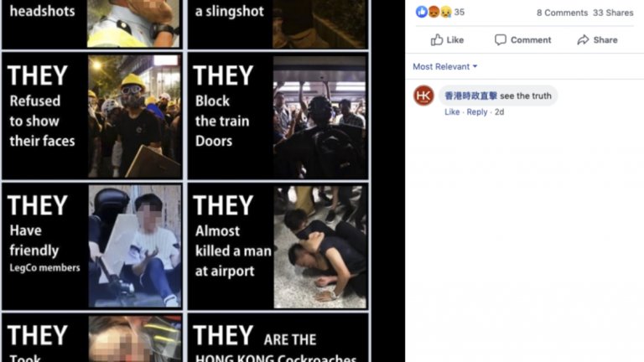This screenshot has height=362, width=644.
Task: Open the 33 Shares link
Action: click(613, 13)
